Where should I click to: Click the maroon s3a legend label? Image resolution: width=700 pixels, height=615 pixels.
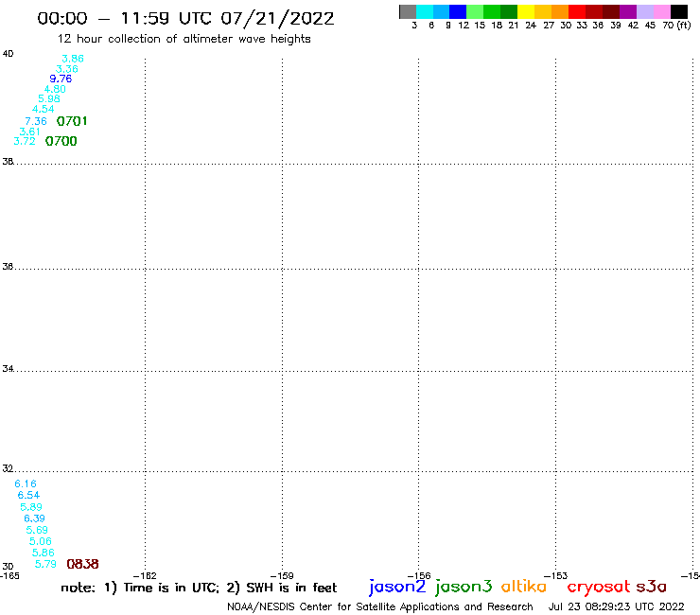(652, 587)
